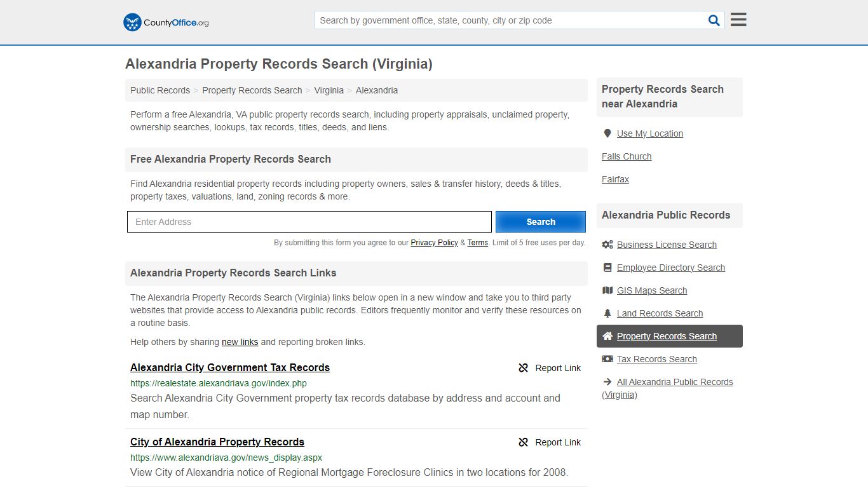
Task: Open City of Alexandria Property Records link
Action: click(217, 442)
